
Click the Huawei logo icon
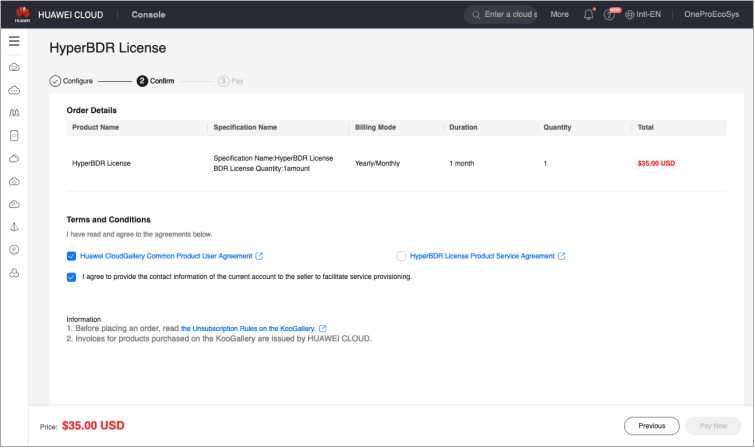(22, 14)
